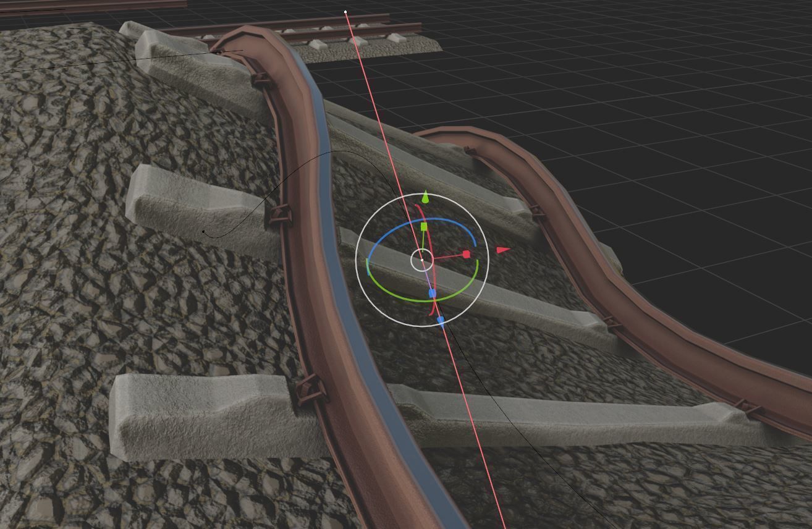Image resolution: width=812 pixels, height=529 pixels.
Task: Grab the green Y-axis move arrow
Action: point(425,197)
